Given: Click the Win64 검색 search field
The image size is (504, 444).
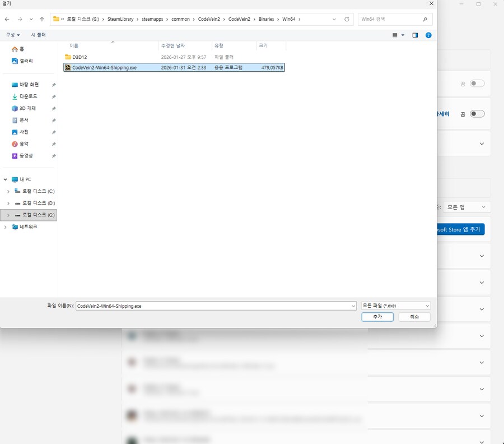Looking at the screenshot, I should click(391, 19).
